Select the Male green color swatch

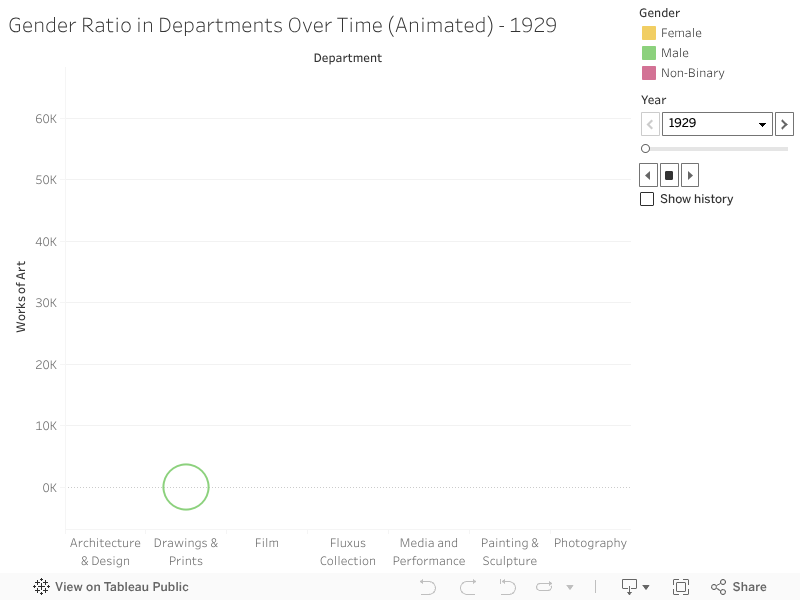(x=649, y=53)
